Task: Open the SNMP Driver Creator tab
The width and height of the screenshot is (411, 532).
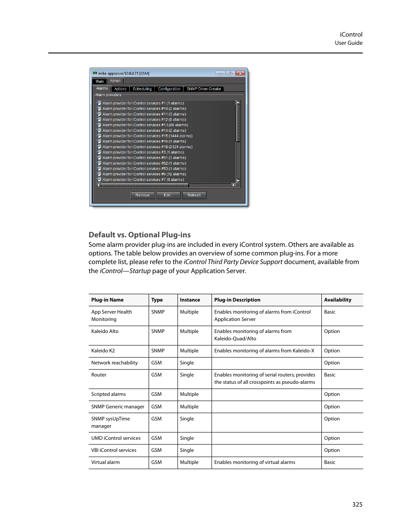Action: tap(204, 89)
